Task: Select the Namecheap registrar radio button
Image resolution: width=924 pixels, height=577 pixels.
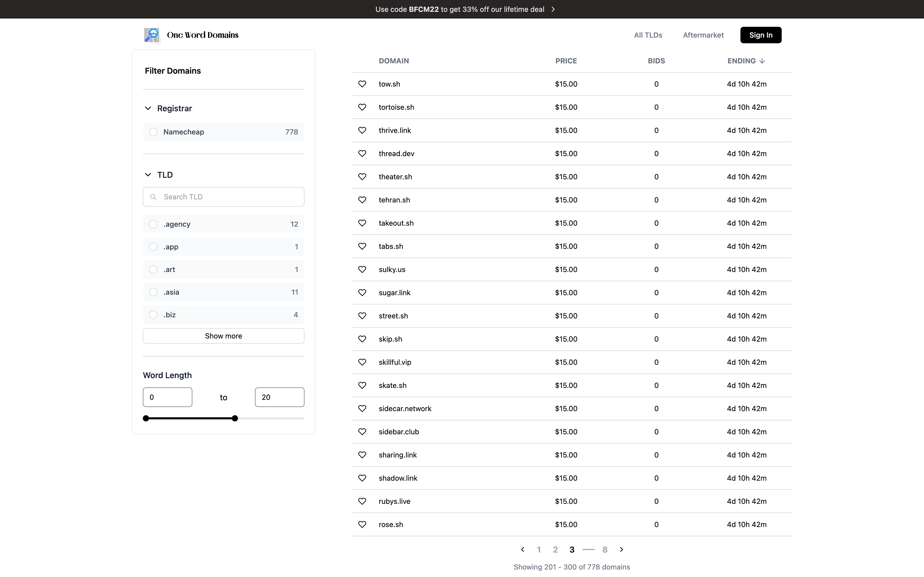Action: tap(153, 132)
